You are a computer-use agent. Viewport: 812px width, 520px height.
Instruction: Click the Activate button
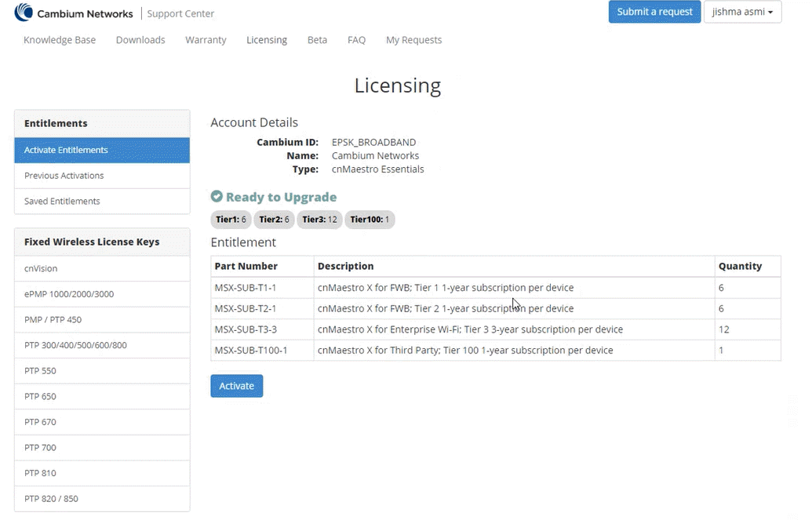coord(236,385)
